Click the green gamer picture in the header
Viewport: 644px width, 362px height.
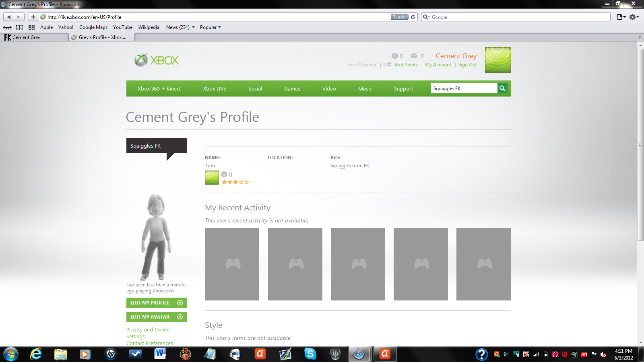click(x=498, y=60)
